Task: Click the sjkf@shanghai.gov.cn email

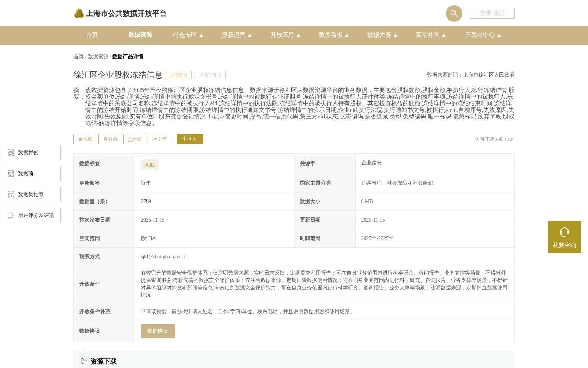Action: pos(164,257)
